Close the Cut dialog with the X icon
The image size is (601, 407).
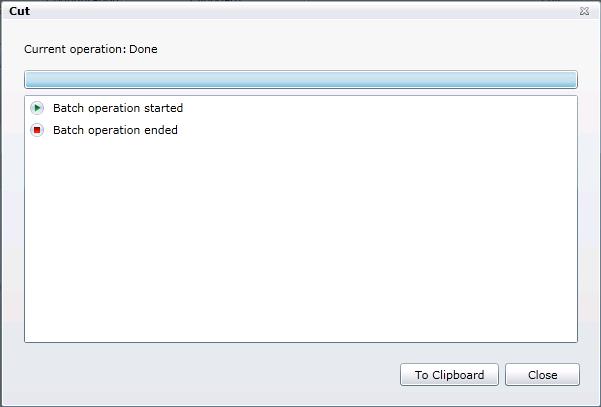click(584, 12)
